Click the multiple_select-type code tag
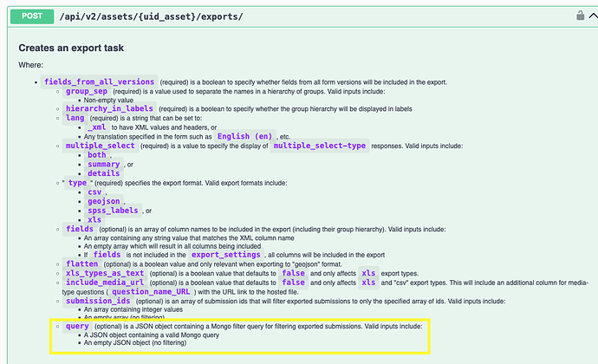This screenshot has height=364, width=598. point(320,146)
